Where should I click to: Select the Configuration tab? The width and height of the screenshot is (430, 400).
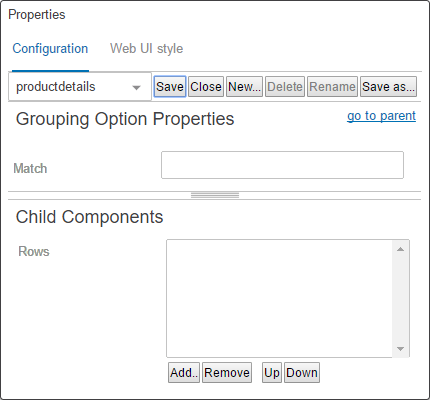click(x=50, y=49)
